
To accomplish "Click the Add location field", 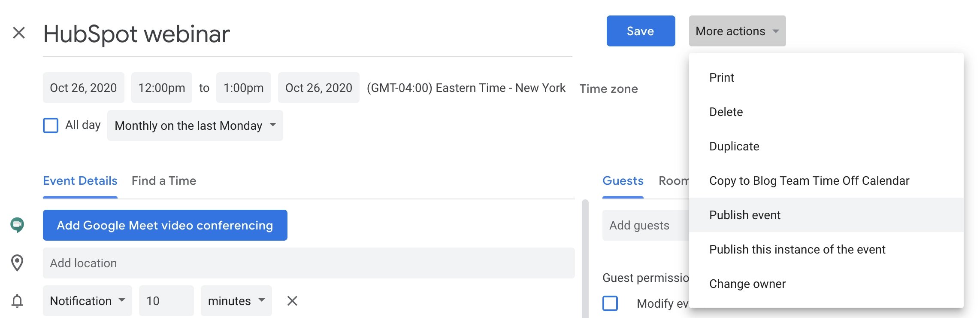I will click(309, 263).
